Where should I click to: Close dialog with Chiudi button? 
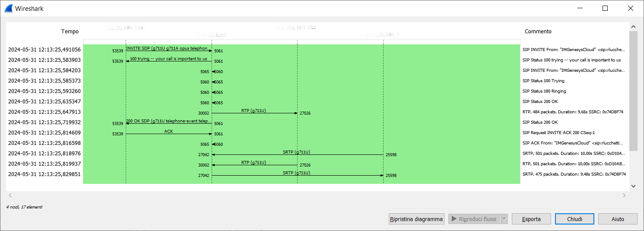coord(574,219)
